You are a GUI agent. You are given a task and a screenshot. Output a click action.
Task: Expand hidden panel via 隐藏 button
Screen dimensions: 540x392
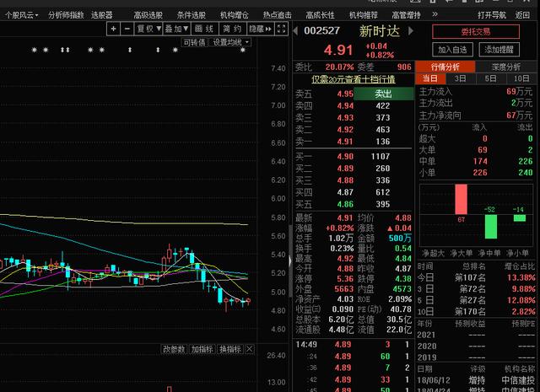click(x=261, y=29)
